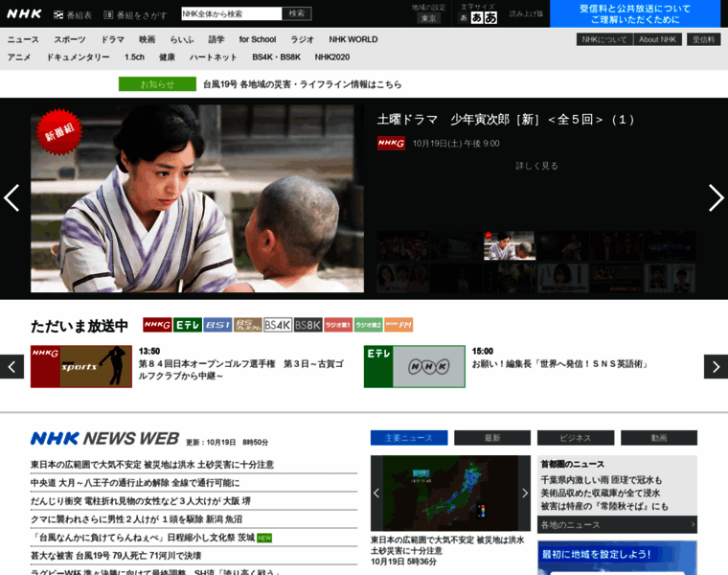Select the ラジオ第1 channel icon
This screenshot has width=728, height=575.
point(338,325)
